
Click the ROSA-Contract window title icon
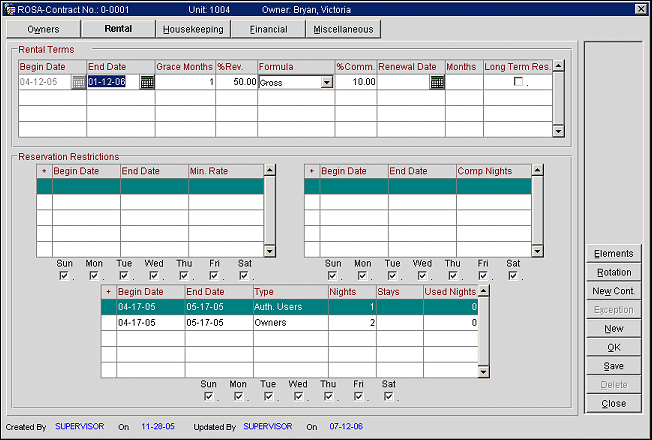point(9,7)
